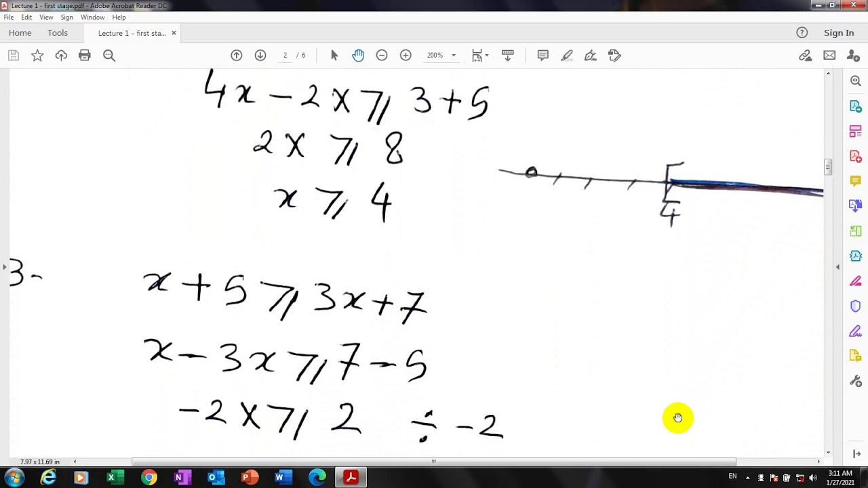This screenshot has height=488, width=868.
Task: Click the current page number field
Action: (x=285, y=56)
